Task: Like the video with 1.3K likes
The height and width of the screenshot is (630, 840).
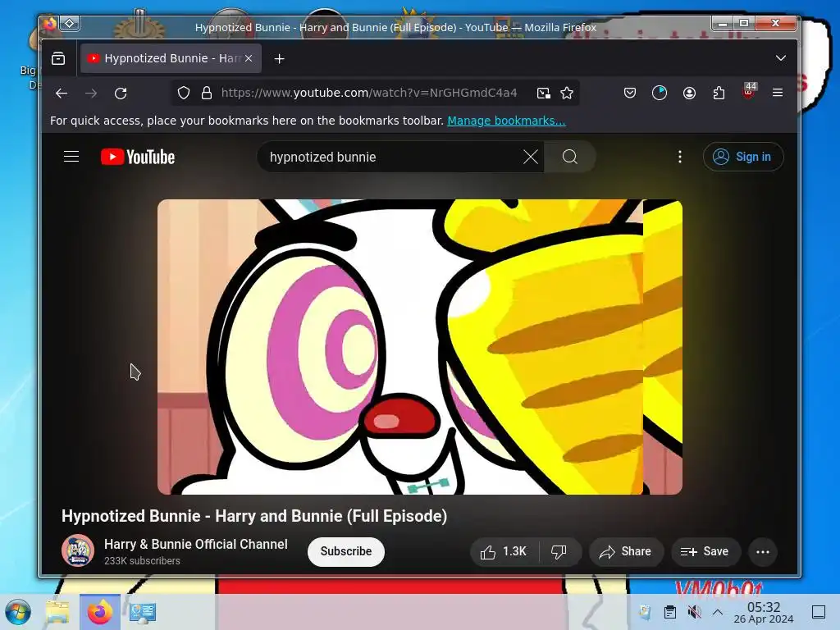Action: coord(504,552)
